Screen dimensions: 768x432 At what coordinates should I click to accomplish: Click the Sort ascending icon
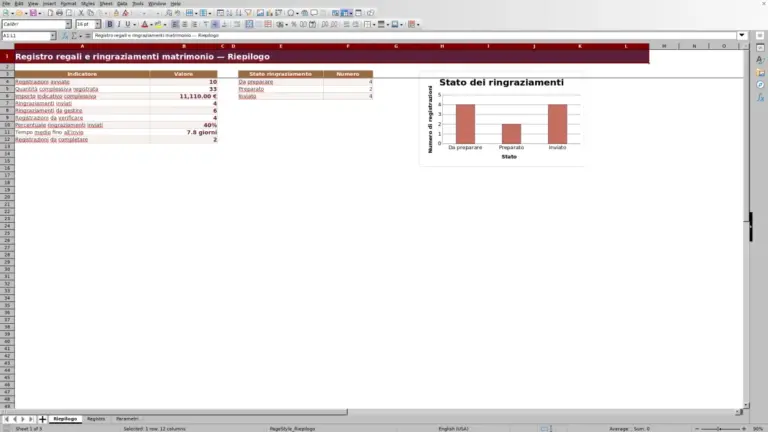(x=229, y=13)
